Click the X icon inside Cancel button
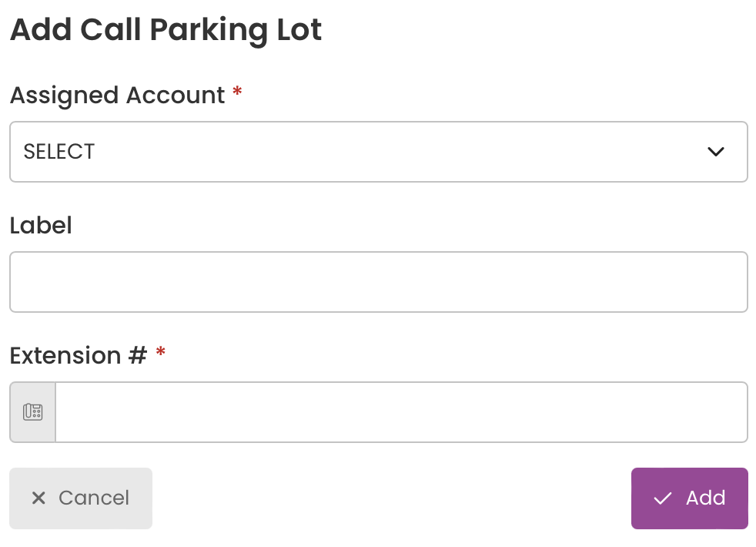The image size is (756, 547). coord(38,498)
